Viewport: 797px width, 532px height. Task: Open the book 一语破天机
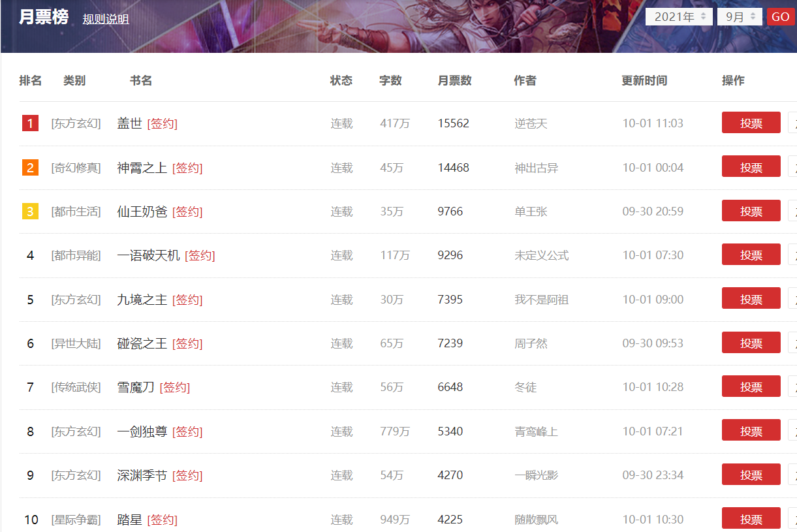(x=148, y=255)
